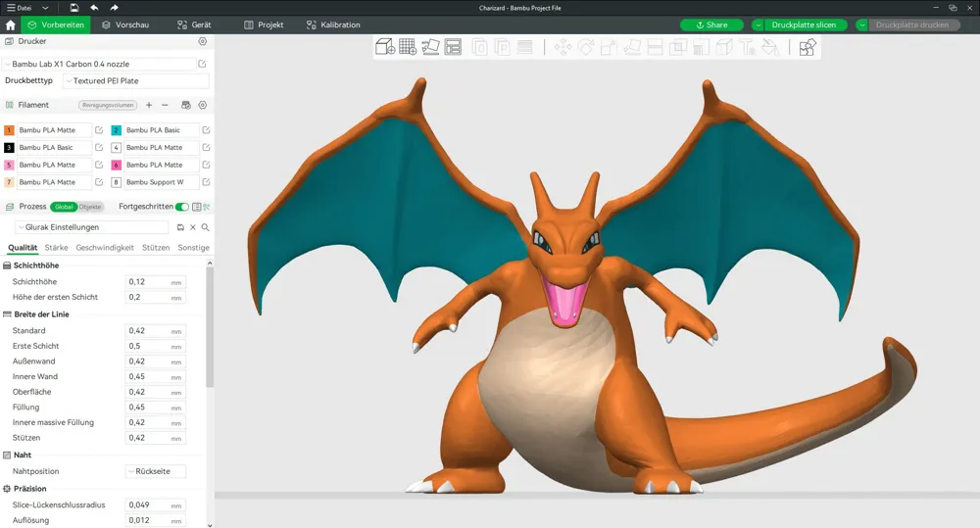The width and height of the screenshot is (980, 528).
Task: Open the Glurak Einstellungen preset dropdown
Action: (92, 227)
